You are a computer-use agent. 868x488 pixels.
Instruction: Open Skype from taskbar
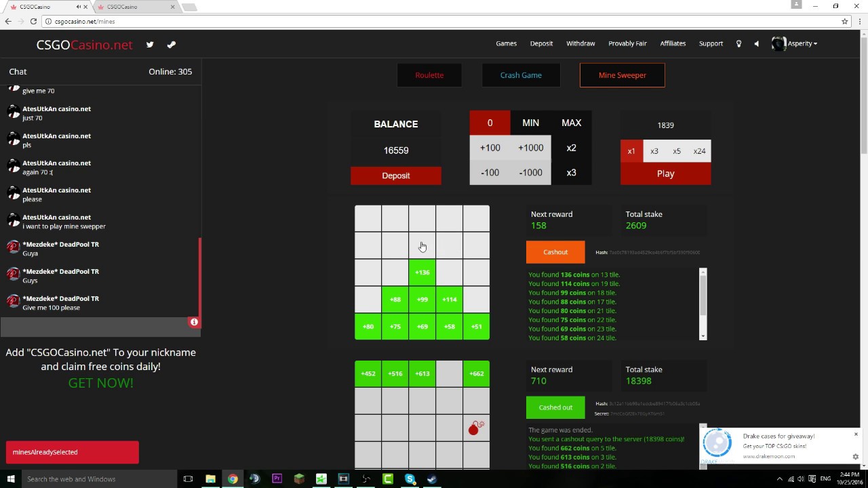410,479
